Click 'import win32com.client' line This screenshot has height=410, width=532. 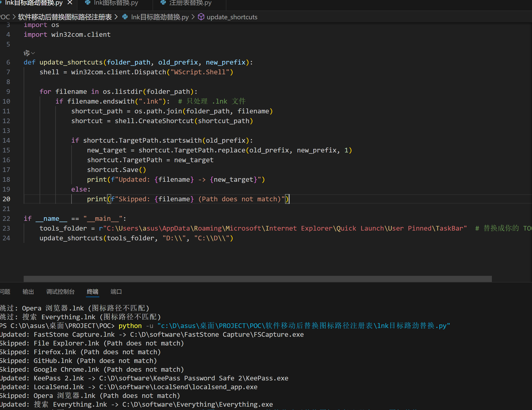click(67, 34)
